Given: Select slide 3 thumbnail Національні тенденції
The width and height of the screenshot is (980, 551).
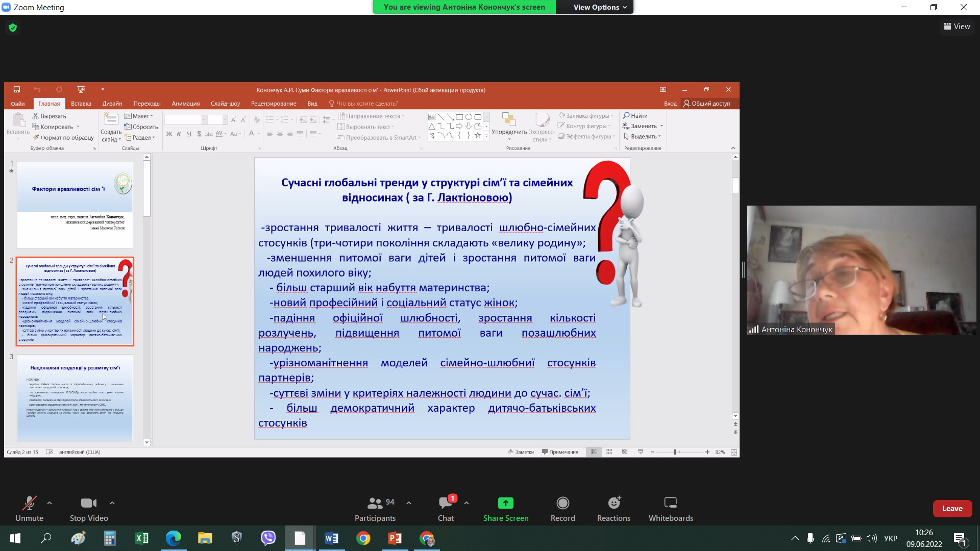Looking at the screenshot, I should 75,397.
